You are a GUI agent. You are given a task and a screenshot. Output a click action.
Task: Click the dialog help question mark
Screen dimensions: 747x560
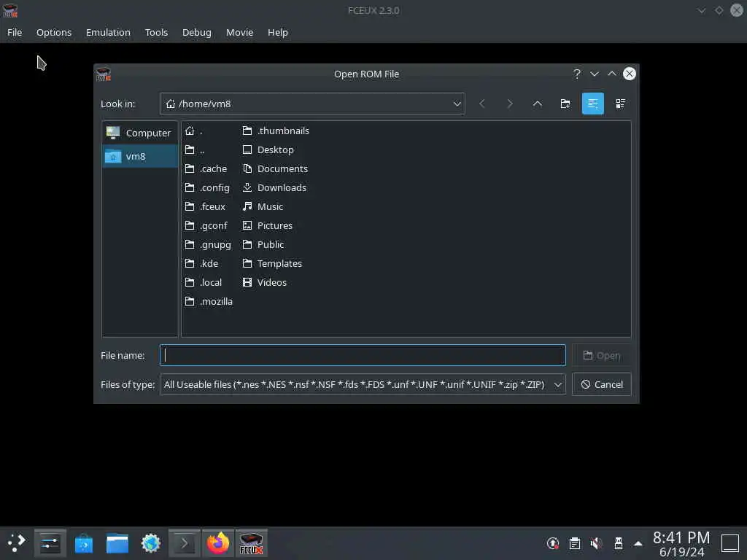coord(577,74)
